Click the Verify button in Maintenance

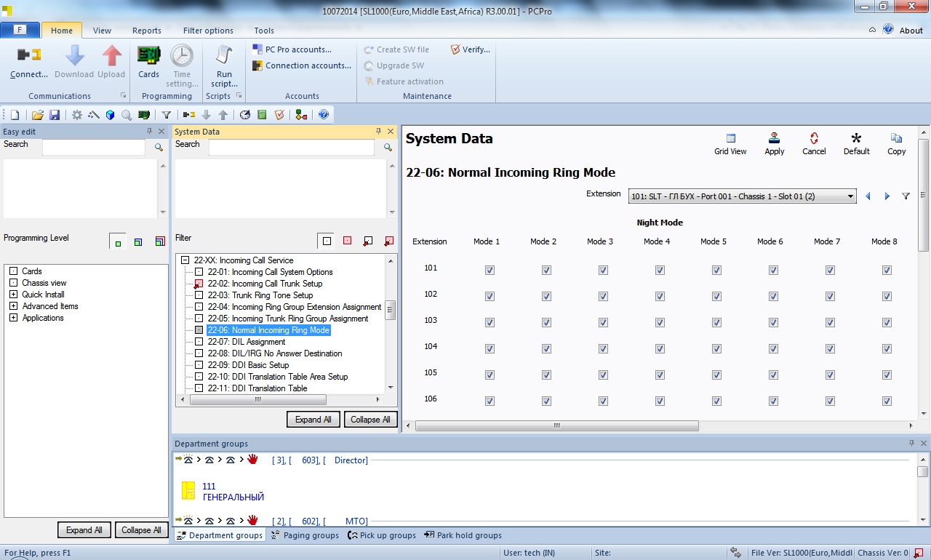(470, 49)
